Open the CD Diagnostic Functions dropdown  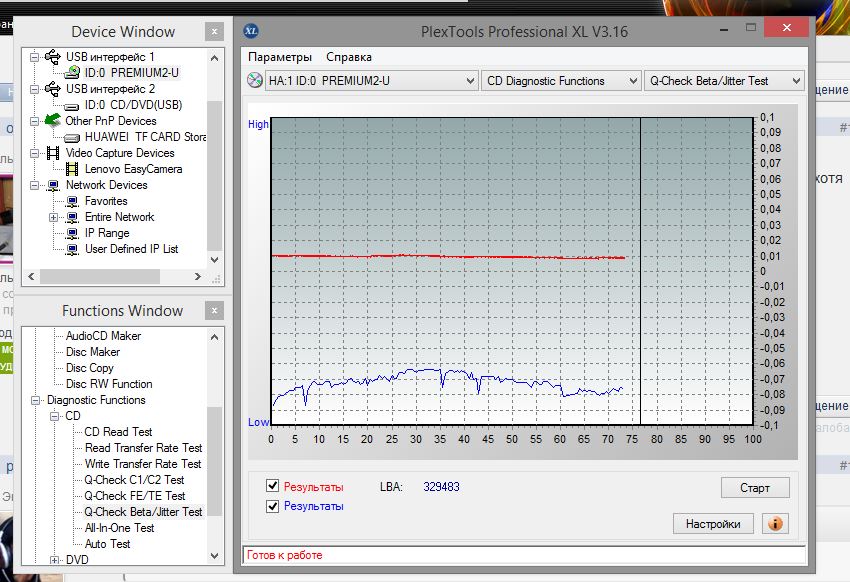coord(562,81)
